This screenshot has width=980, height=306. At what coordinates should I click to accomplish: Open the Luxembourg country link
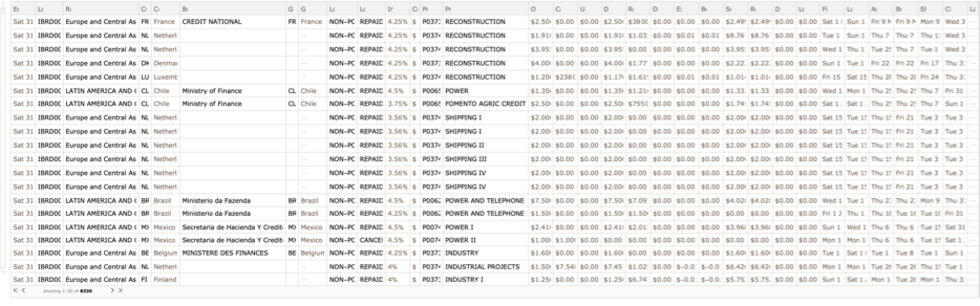click(165, 77)
